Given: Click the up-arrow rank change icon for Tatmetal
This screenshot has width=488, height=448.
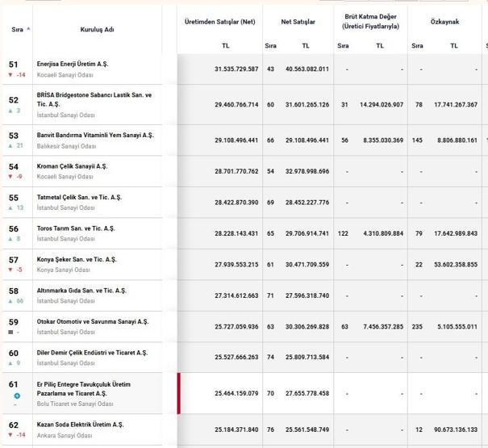Looking at the screenshot, I should [x=10, y=207].
